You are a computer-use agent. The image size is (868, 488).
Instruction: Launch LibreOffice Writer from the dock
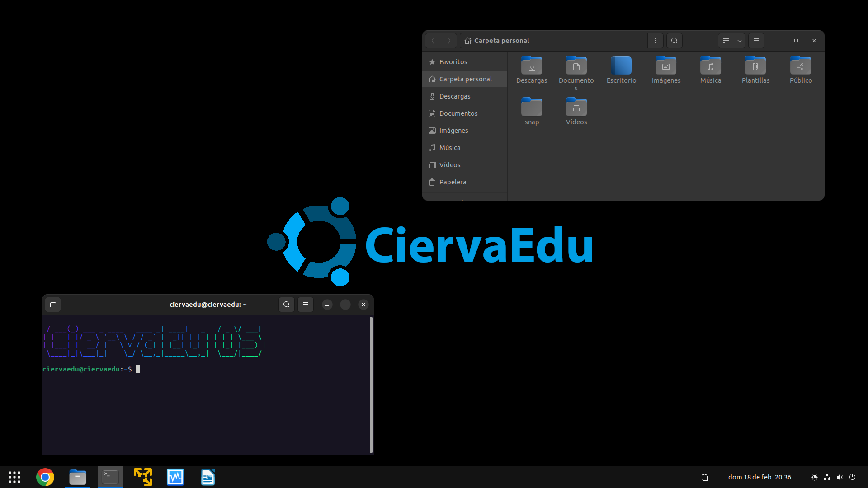tap(208, 477)
